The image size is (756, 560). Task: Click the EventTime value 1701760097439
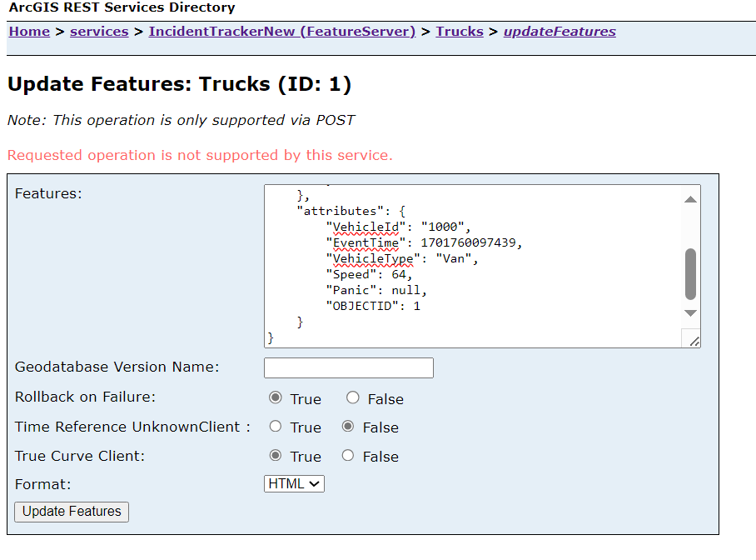tap(468, 242)
